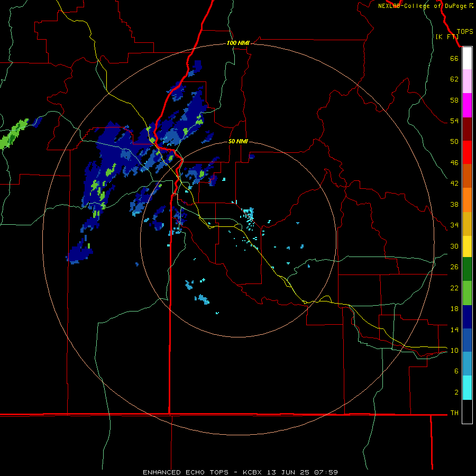
Task: Click the TH legend label
Action: [454, 413]
